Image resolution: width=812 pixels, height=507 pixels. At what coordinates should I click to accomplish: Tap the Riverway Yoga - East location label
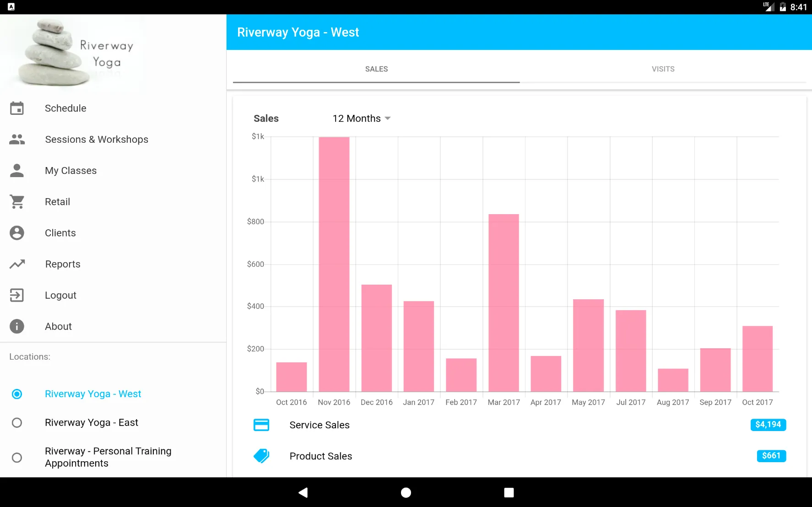click(92, 423)
